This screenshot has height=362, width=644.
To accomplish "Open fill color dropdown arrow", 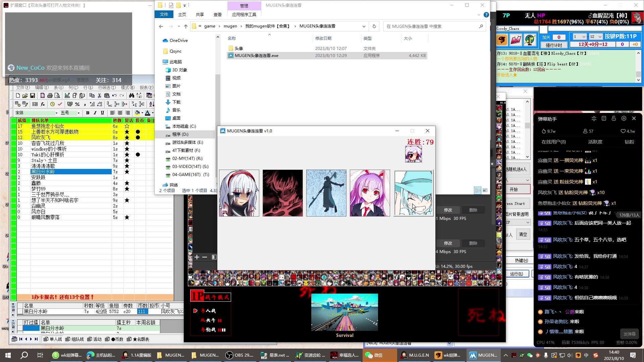I will pos(142,113).
